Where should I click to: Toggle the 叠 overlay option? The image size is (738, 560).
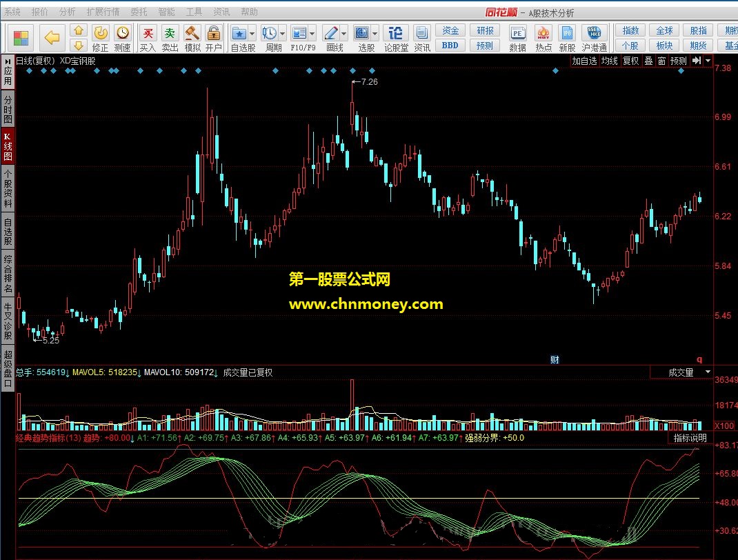click(648, 61)
